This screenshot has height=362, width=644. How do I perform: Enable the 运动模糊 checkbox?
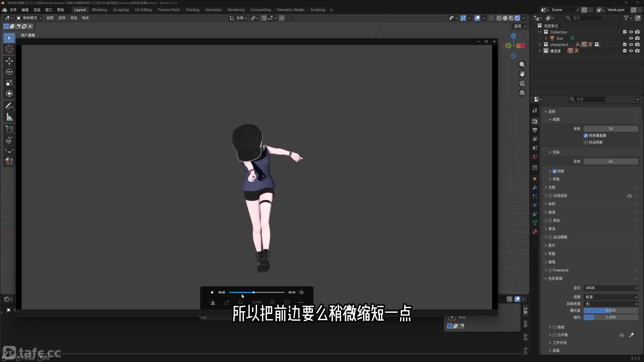[550, 237]
